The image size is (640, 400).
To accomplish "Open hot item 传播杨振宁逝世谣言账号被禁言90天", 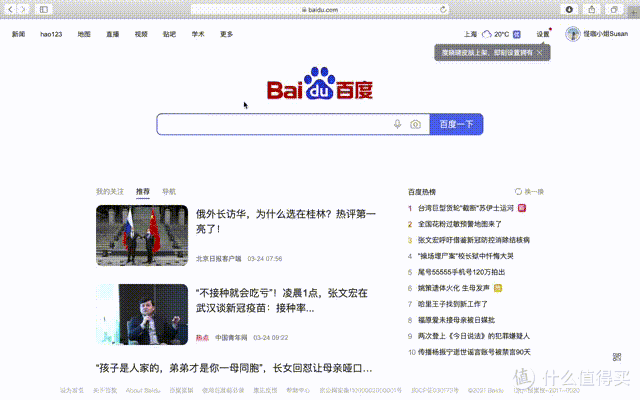I will pyautogui.click(x=474, y=352).
